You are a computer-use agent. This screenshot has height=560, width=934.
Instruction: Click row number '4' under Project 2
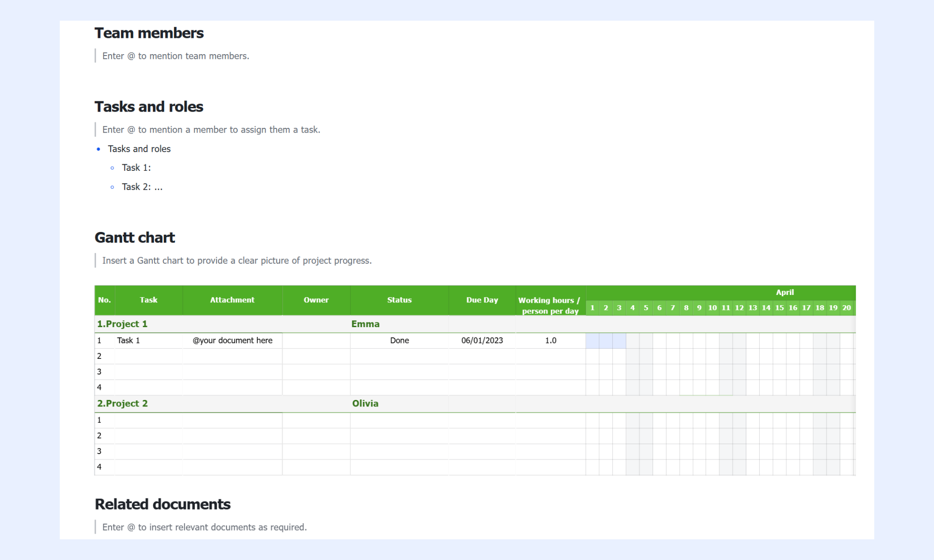(x=99, y=467)
